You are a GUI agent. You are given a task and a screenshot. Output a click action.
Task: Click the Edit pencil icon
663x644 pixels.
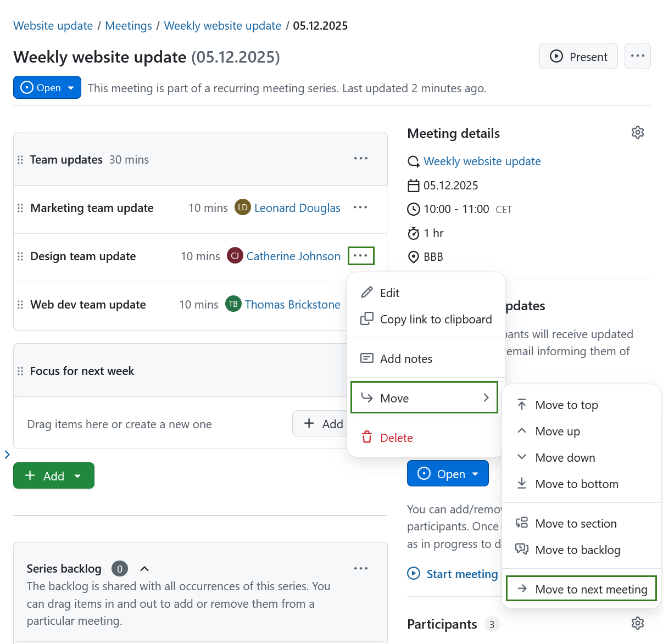[366, 292]
